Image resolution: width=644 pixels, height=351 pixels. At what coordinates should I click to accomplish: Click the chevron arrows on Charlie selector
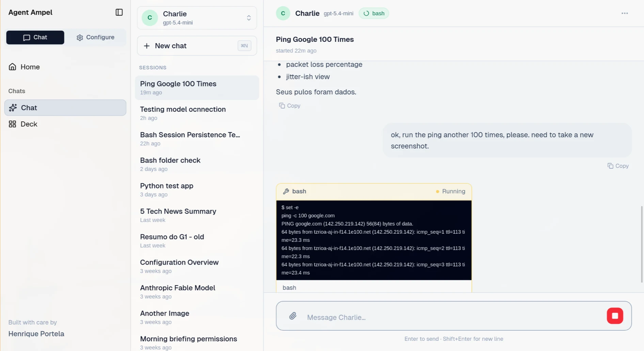pos(249,18)
